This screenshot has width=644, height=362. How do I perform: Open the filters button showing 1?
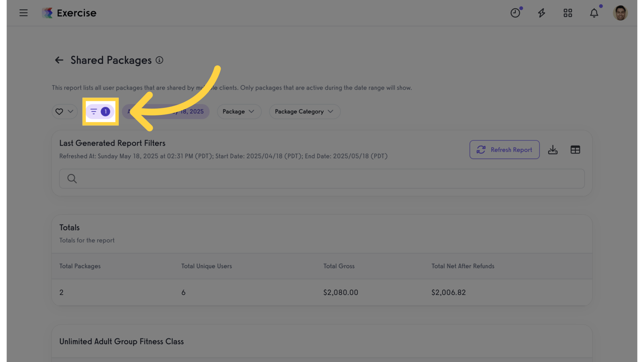point(100,112)
